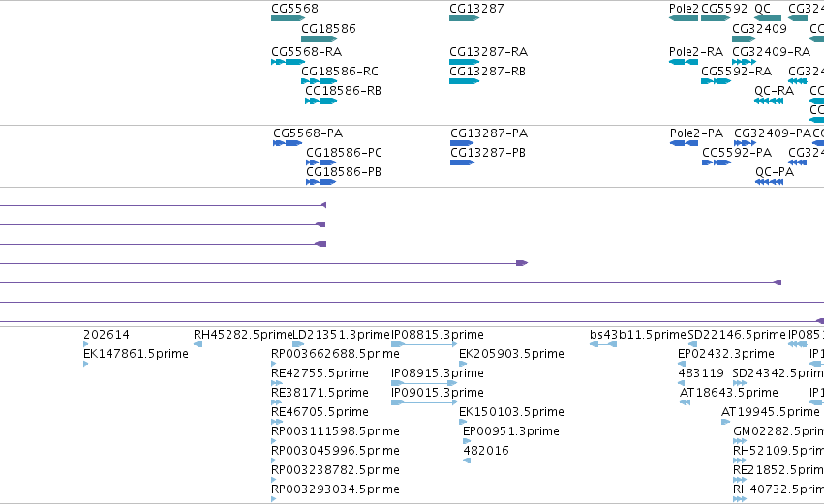Select the CG5568 gene label
Viewport: 824px width, 504px height.
(294, 9)
